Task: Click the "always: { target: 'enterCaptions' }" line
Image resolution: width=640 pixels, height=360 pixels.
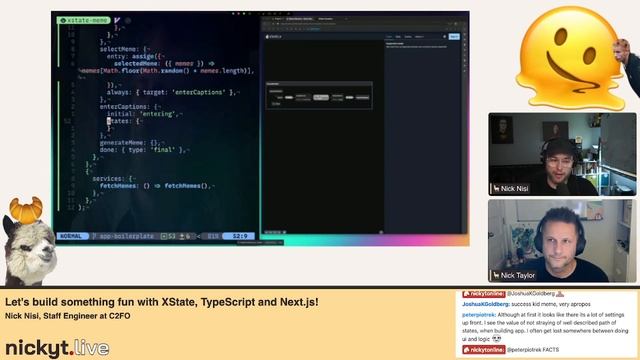Action: click(172, 93)
